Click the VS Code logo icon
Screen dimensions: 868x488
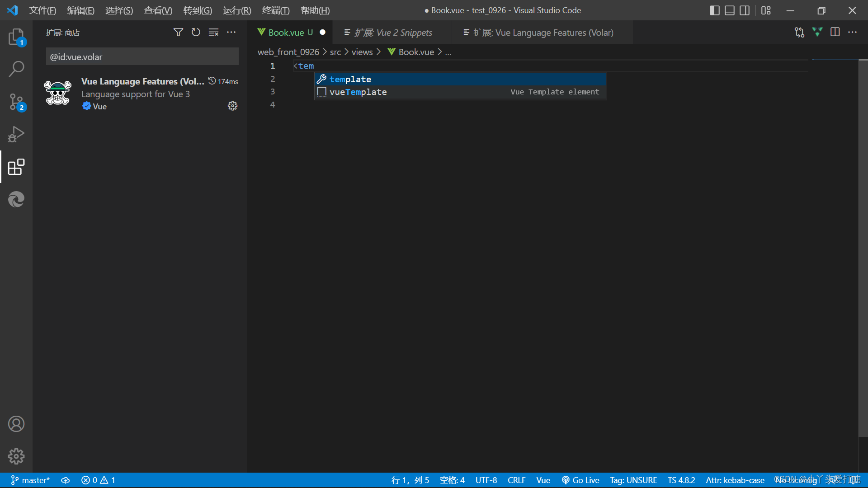pos(12,10)
